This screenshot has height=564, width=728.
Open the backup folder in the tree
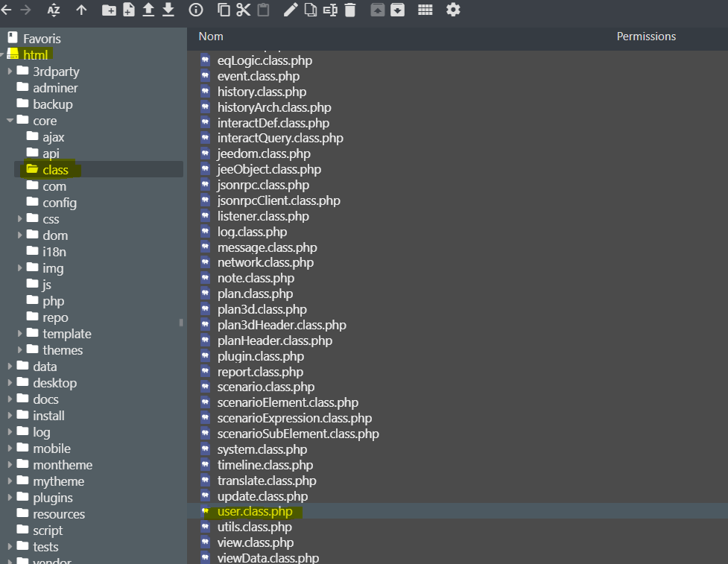tap(53, 104)
